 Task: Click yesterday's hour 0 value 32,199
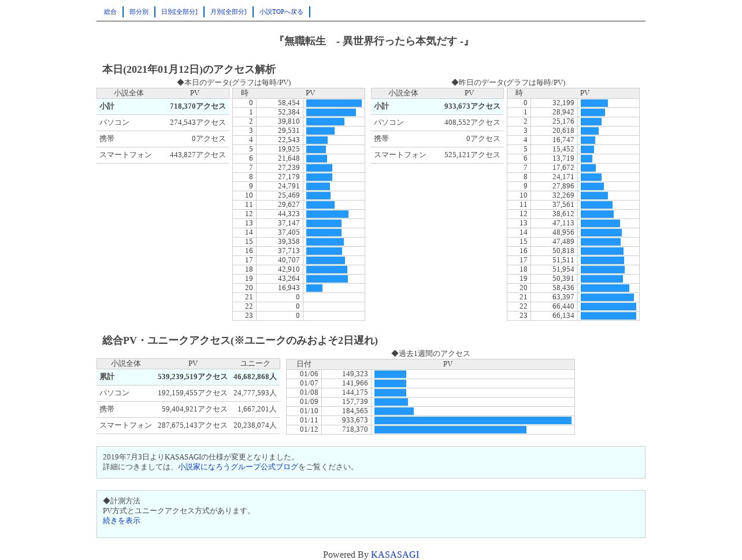(563, 103)
